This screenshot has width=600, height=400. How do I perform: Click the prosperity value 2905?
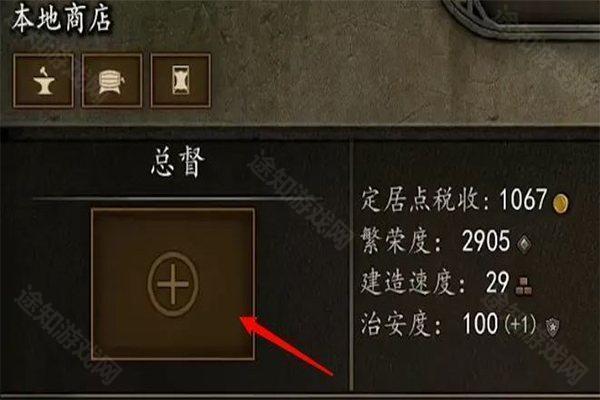[x=486, y=241]
